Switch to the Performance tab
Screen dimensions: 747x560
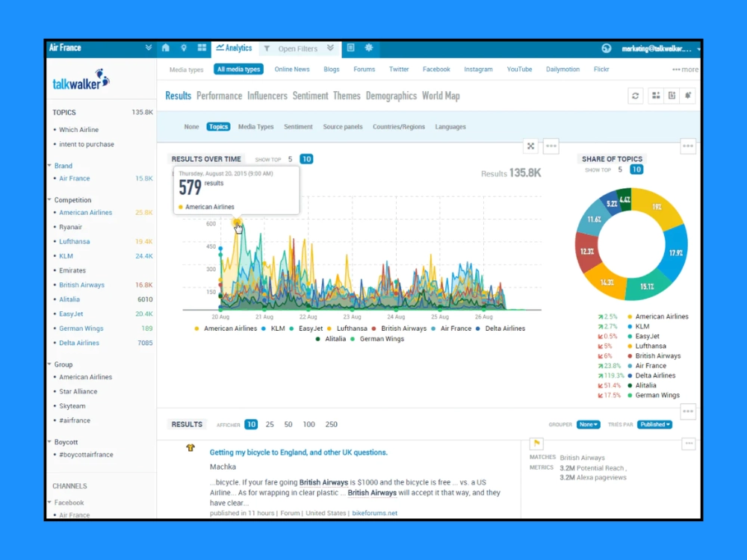(219, 96)
